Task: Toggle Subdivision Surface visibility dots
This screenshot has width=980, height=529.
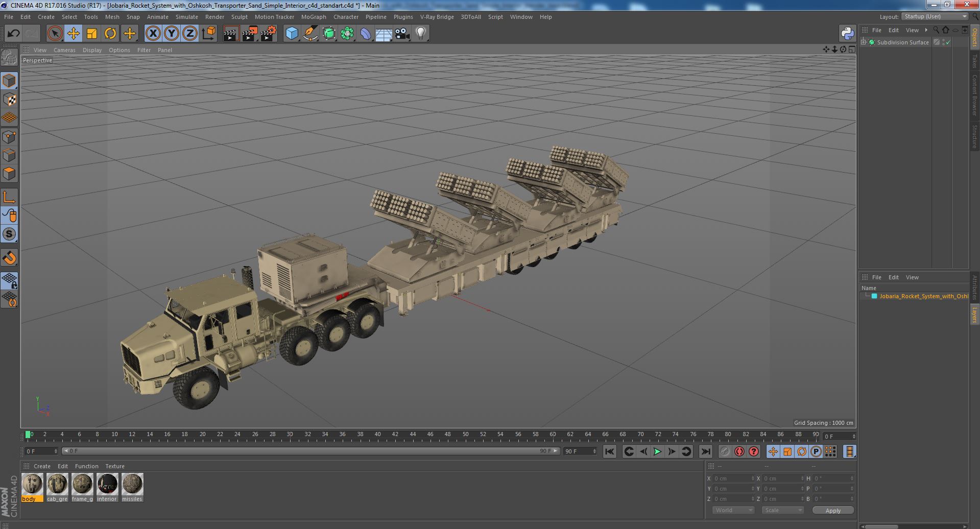Action: click(943, 42)
